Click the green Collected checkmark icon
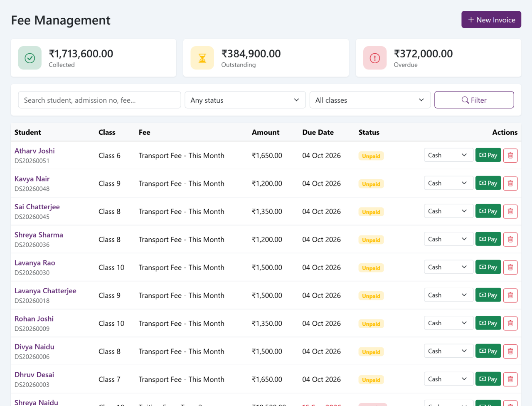This screenshot has width=532, height=406. (x=30, y=58)
